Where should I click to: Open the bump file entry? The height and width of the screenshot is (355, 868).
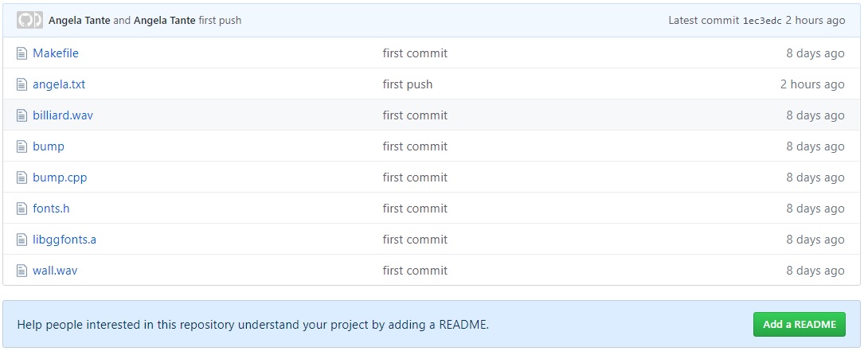48,146
